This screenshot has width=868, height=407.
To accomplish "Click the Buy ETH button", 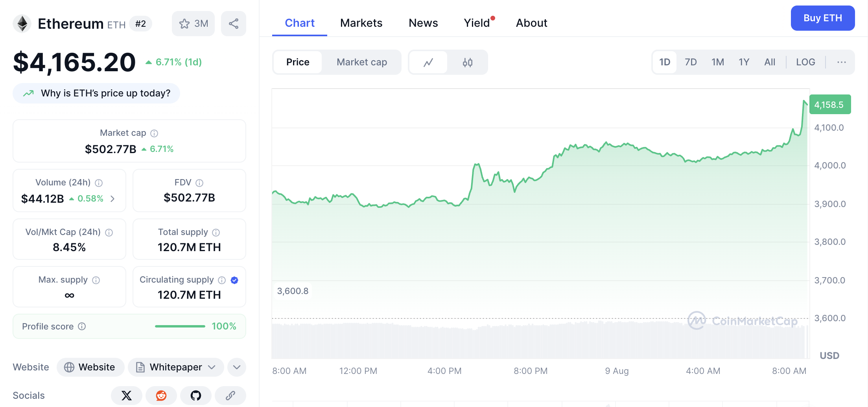I will point(823,18).
